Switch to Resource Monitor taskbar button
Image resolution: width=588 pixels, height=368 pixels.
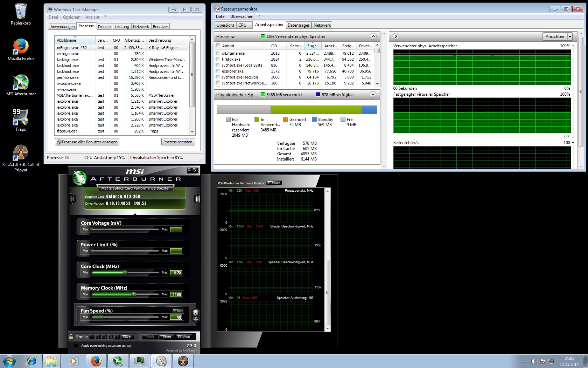click(x=161, y=361)
